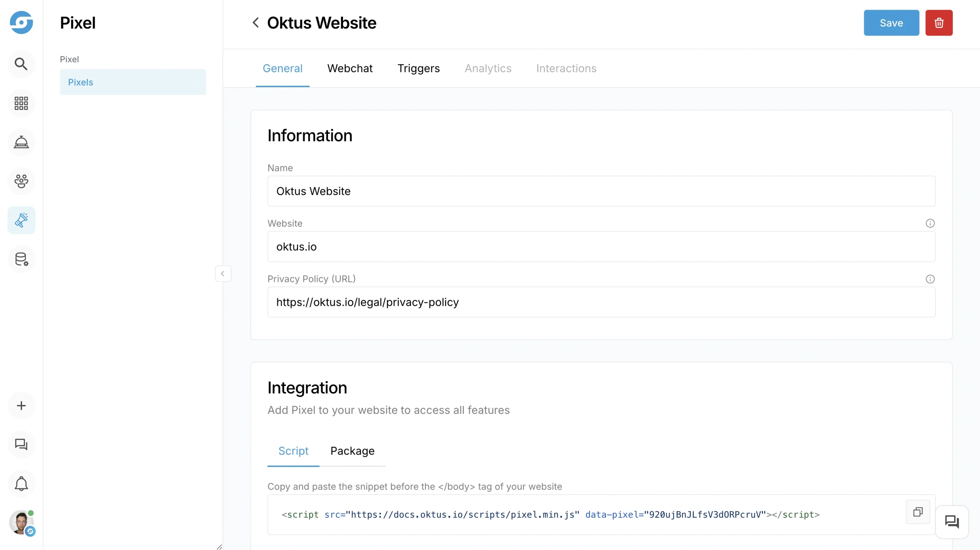Click the plus add icon
Screen dimensions: 980x550
point(21,406)
